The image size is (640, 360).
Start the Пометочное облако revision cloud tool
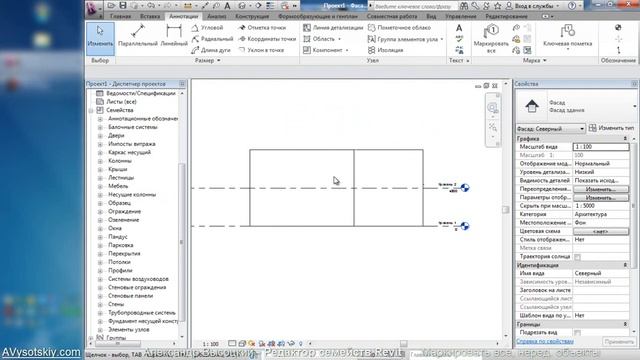399,27
